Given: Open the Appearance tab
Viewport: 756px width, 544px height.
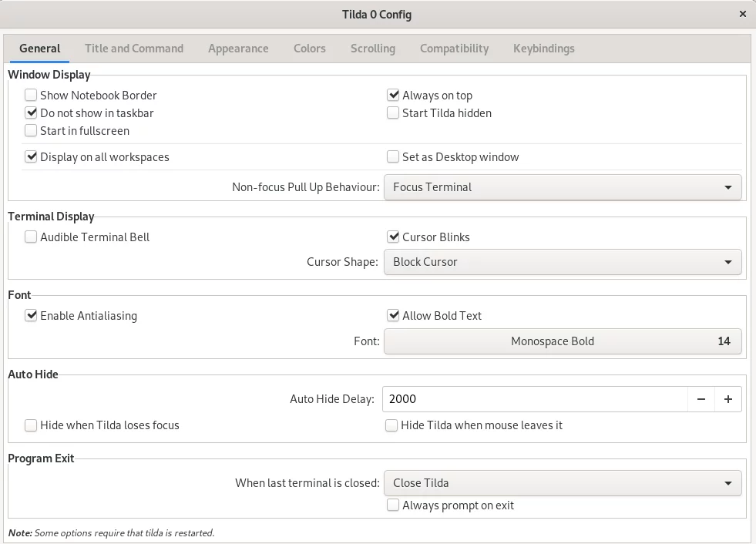Looking at the screenshot, I should click(238, 49).
